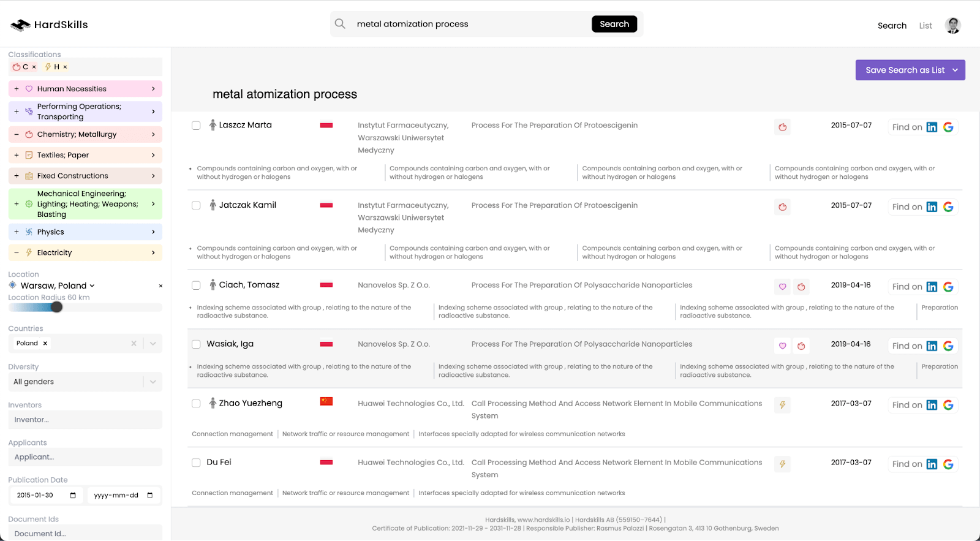The height and width of the screenshot is (541, 980).
Task: Select the checkbox for Laszcz Marta
Action: click(196, 126)
